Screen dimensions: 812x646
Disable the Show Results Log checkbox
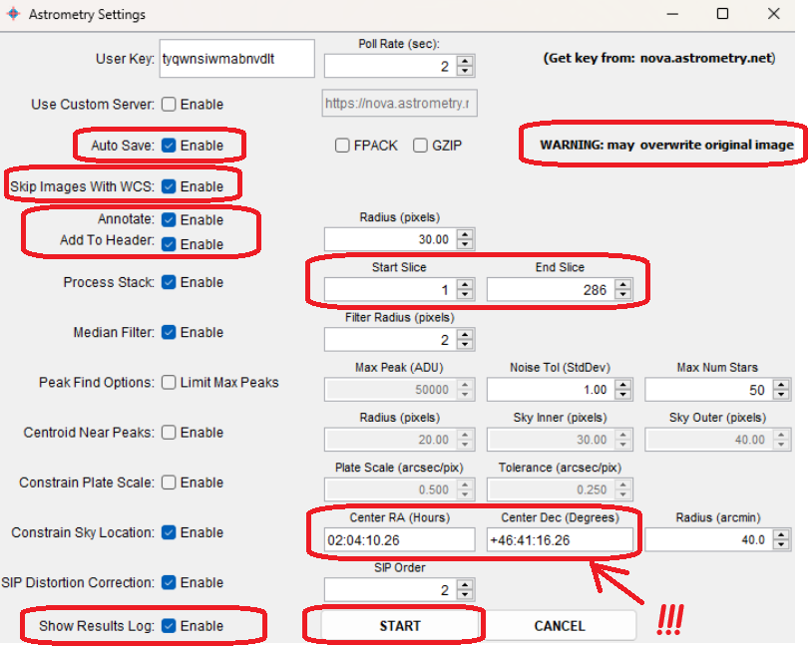170,626
